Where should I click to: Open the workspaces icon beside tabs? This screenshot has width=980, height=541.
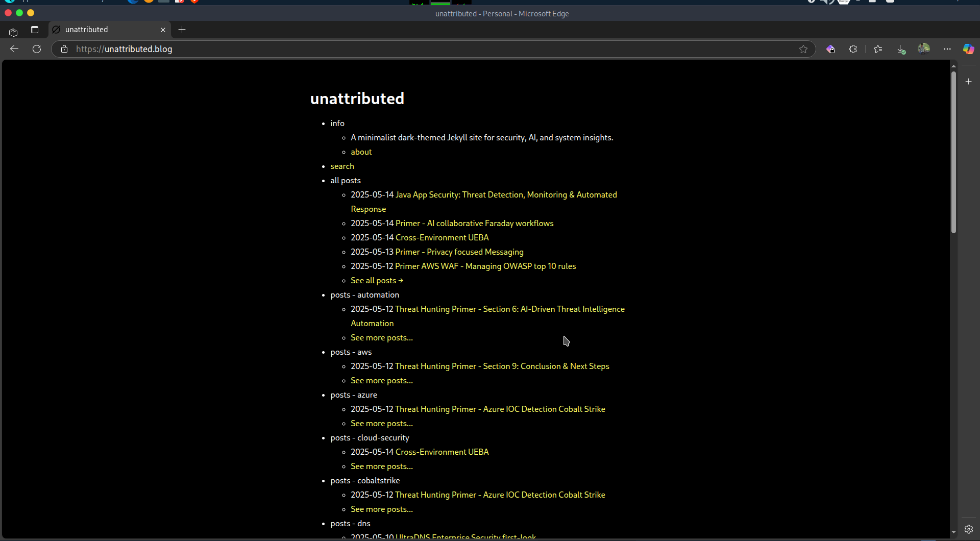[13, 32]
